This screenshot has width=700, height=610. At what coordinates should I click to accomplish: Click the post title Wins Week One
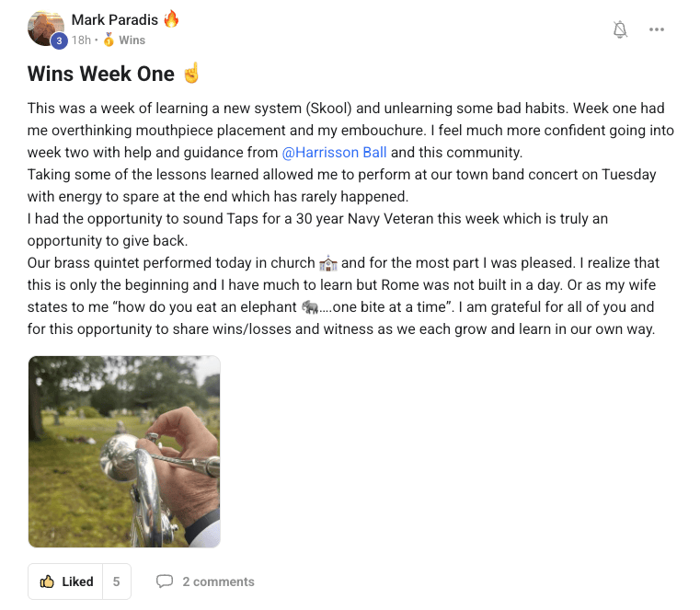pos(101,74)
